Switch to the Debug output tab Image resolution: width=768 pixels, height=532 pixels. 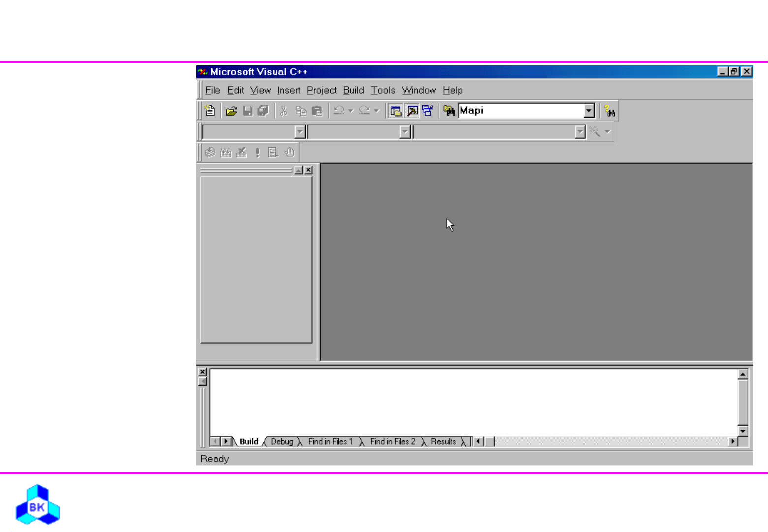point(282,441)
